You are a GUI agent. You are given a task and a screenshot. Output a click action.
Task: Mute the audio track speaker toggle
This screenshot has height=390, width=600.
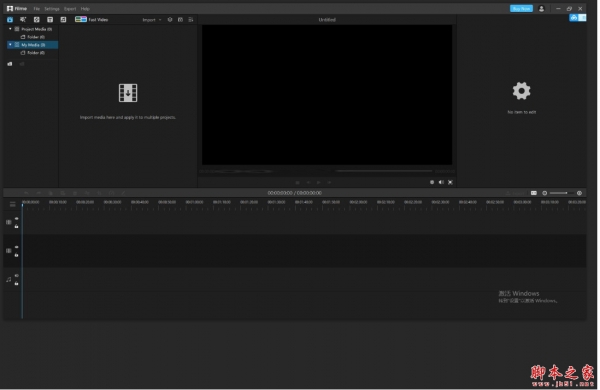(x=16, y=276)
